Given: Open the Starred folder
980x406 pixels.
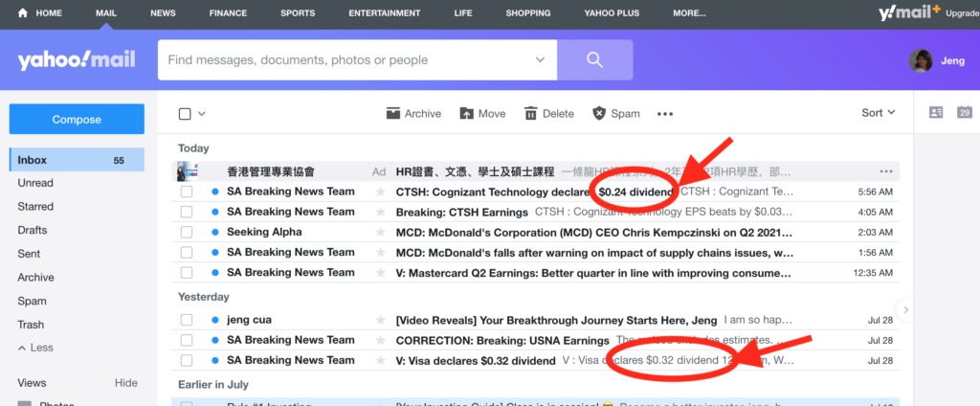Looking at the screenshot, I should (35, 207).
